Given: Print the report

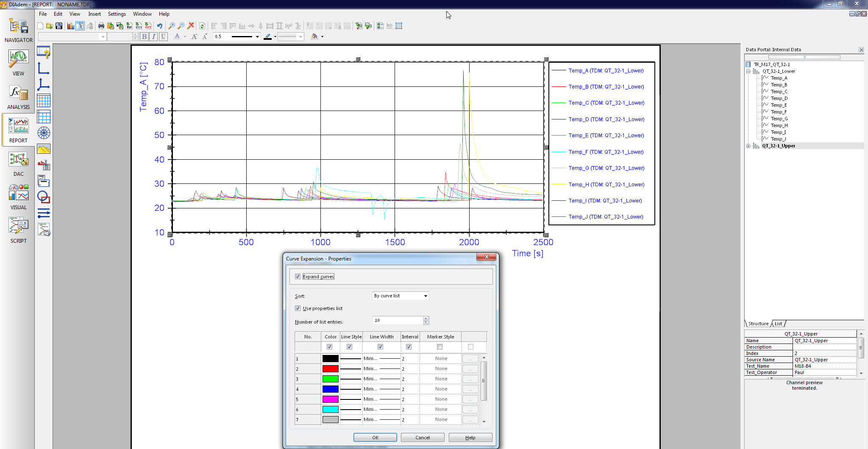Looking at the screenshot, I should pyautogui.click(x=101, y=26).
